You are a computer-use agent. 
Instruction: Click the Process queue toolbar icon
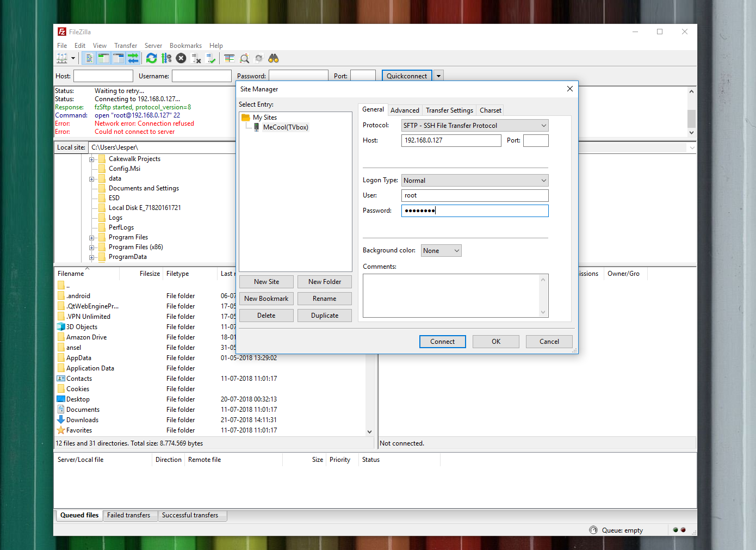click(166, 58)
